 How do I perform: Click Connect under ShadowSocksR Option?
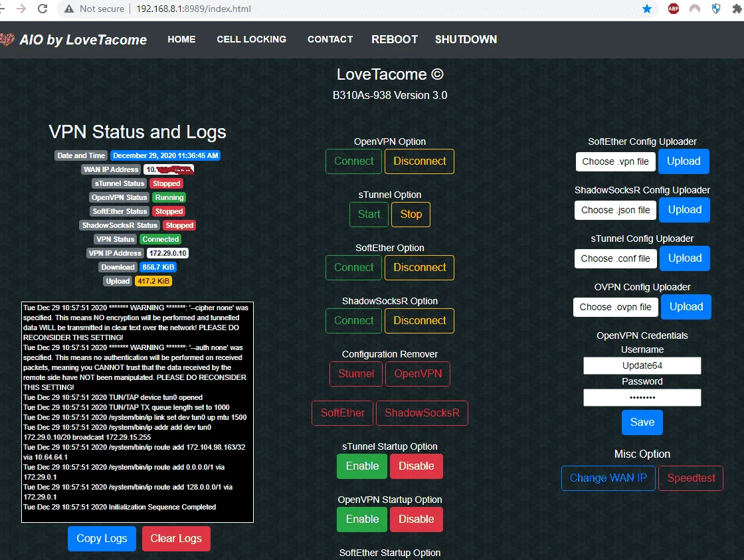tap(354, 321)
